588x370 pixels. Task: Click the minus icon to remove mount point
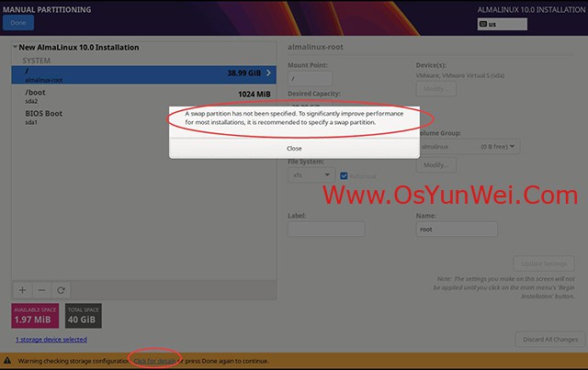(x=41, y=289)
